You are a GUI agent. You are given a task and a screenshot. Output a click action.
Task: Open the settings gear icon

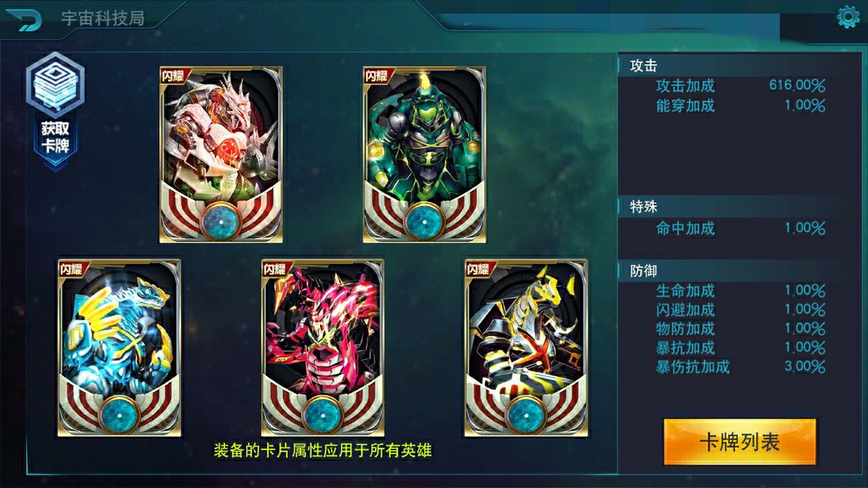tap(848, 17)
